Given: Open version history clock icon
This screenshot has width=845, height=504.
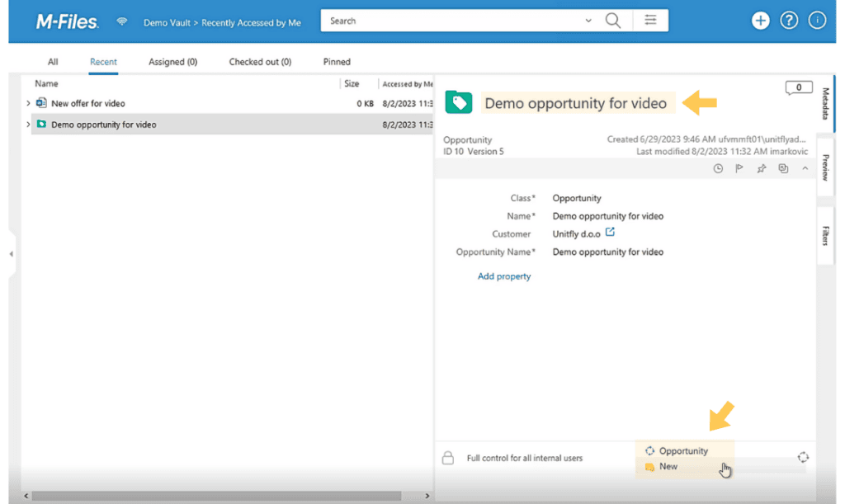Looking at the screenshot, I should click(718, 168).
